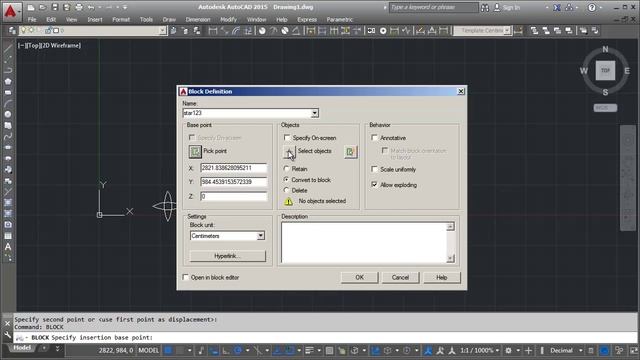
Task: Check the Annotative checkbox
Action: tap(374, 138)
